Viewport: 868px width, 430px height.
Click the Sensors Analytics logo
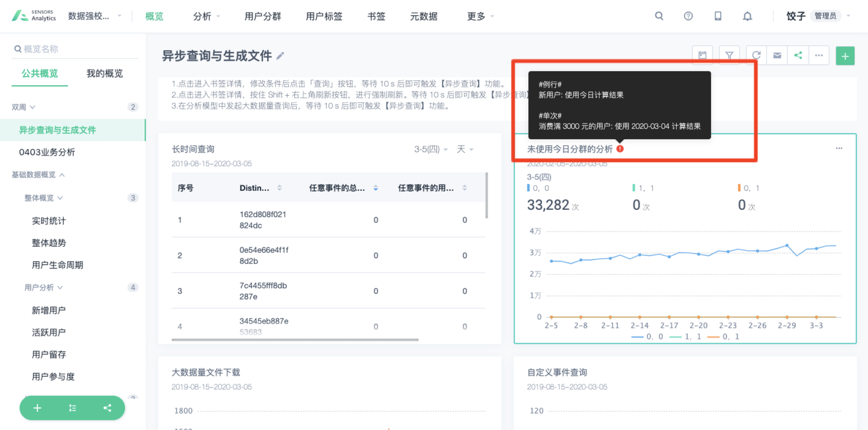click(34, 16)
